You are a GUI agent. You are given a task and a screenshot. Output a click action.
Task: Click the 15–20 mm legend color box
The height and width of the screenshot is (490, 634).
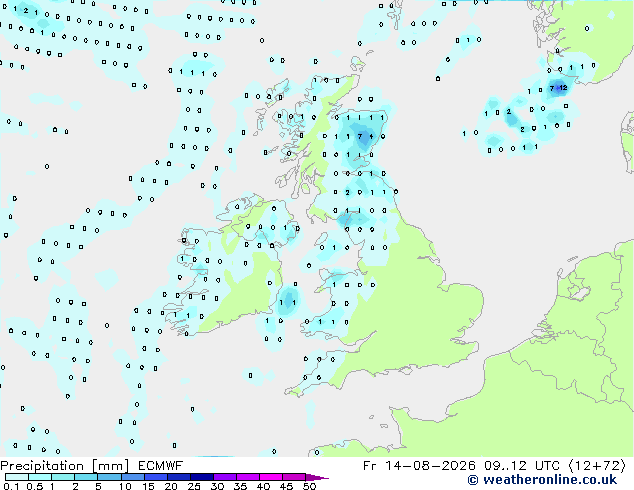155,477
